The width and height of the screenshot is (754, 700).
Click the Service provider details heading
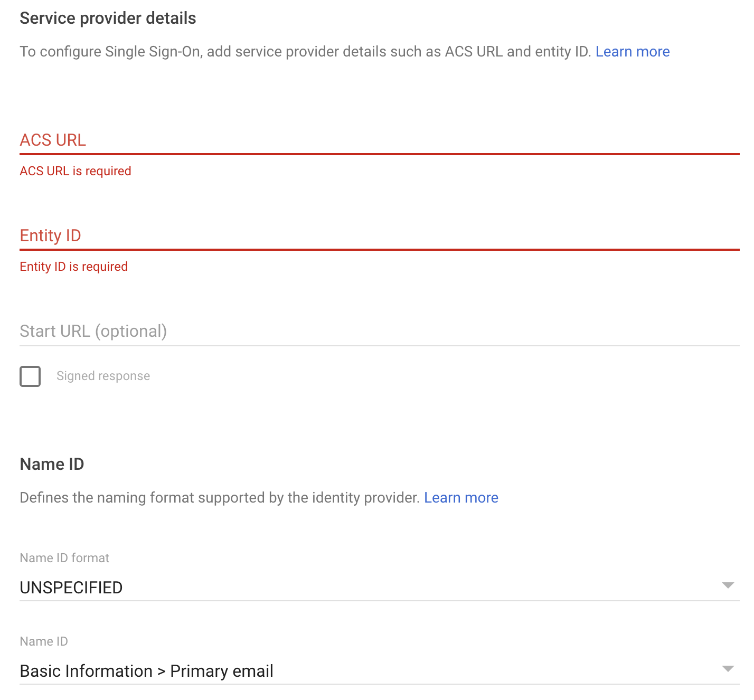pos(108,18)
